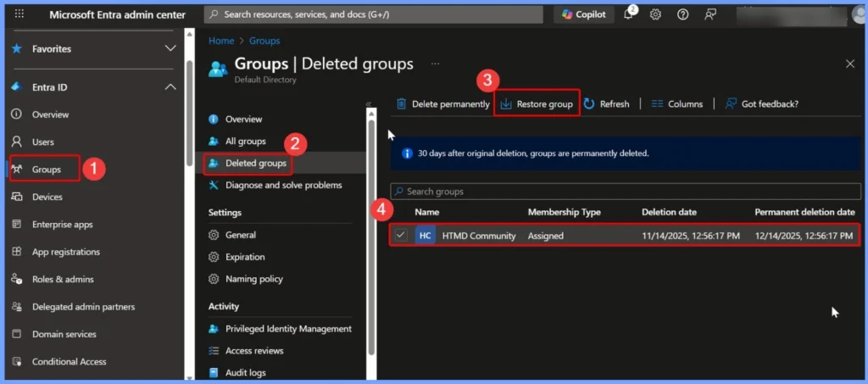The height and width of the screenshot is (384, 868).
Task: Click the Domain services icon
Action: point(17,334)
